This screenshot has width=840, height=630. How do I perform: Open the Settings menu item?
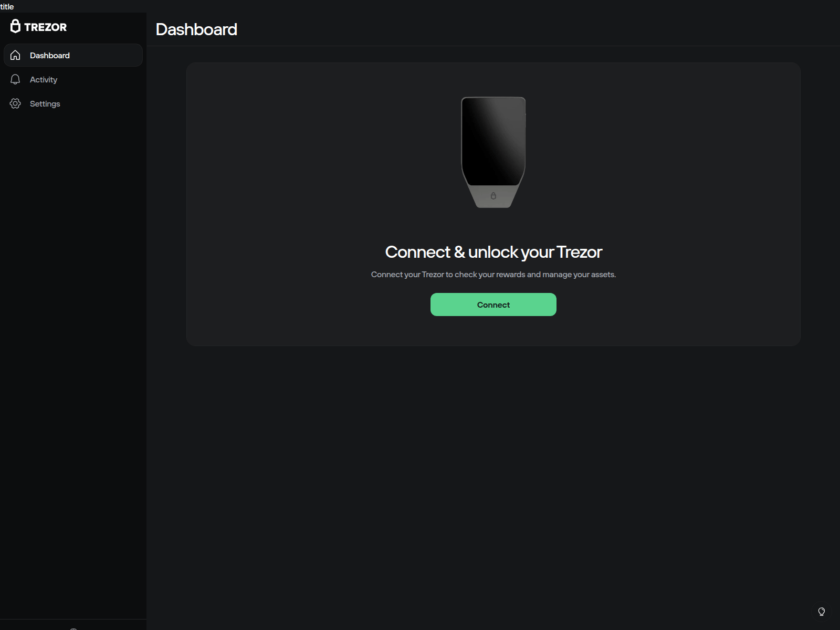point(45,103)
